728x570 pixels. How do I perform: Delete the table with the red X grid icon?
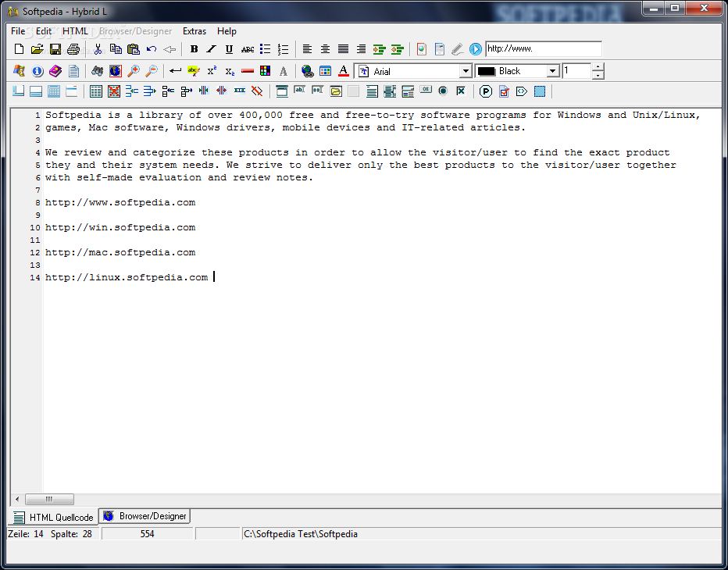114,91
